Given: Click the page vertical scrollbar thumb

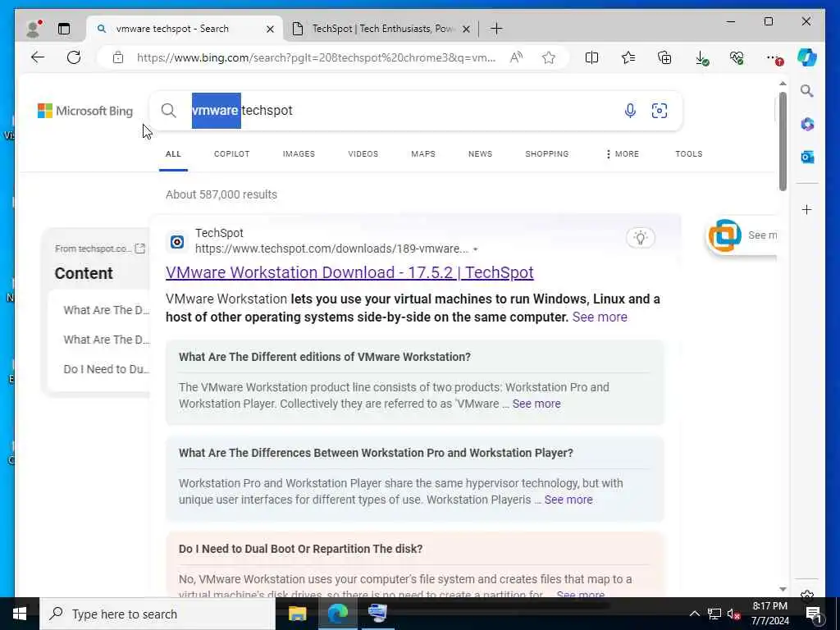Looking at the screenshot, I should pyautogui.click(x=783, y=141).
